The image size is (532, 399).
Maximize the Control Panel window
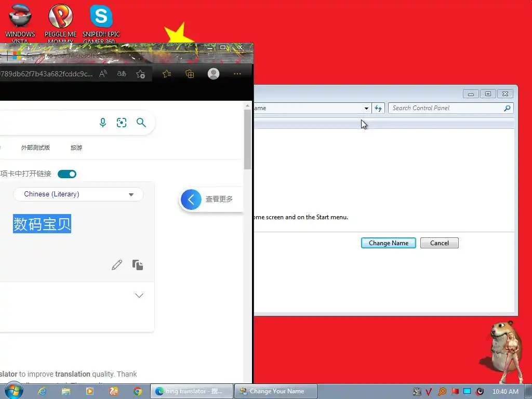point(488,94)
